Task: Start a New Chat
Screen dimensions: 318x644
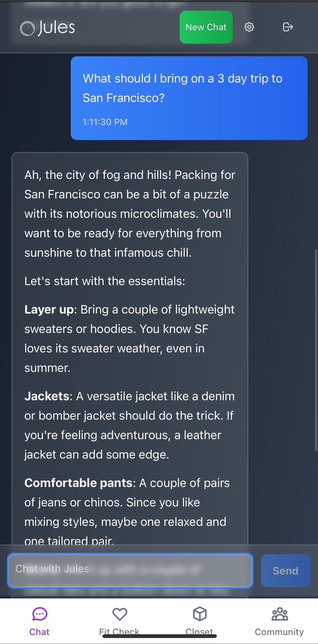Action: pos(206,27)
